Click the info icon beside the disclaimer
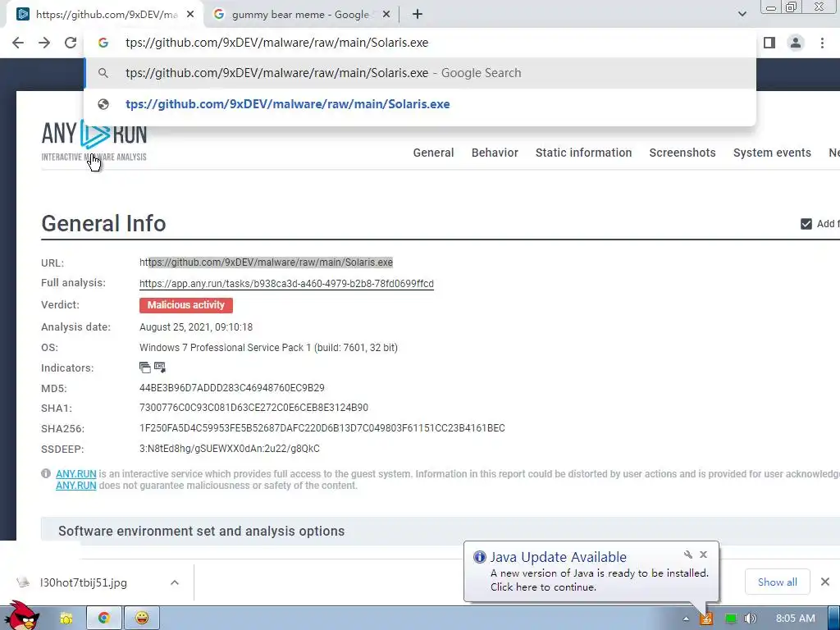The image size is (840, 630). click(46, 473)
